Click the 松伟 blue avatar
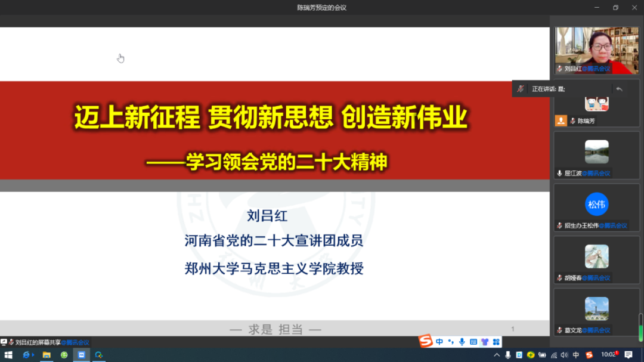The height and width of the screenshot is (362, 644). (x=596, y=205)
